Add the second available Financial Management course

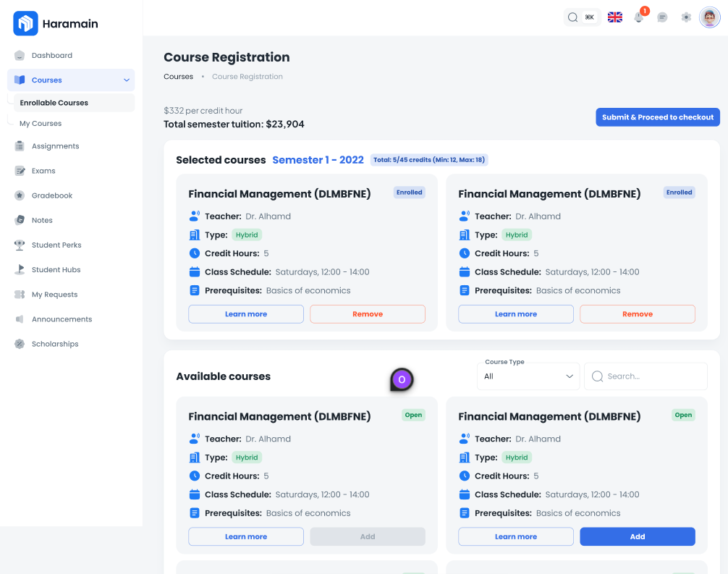point(637,536)
